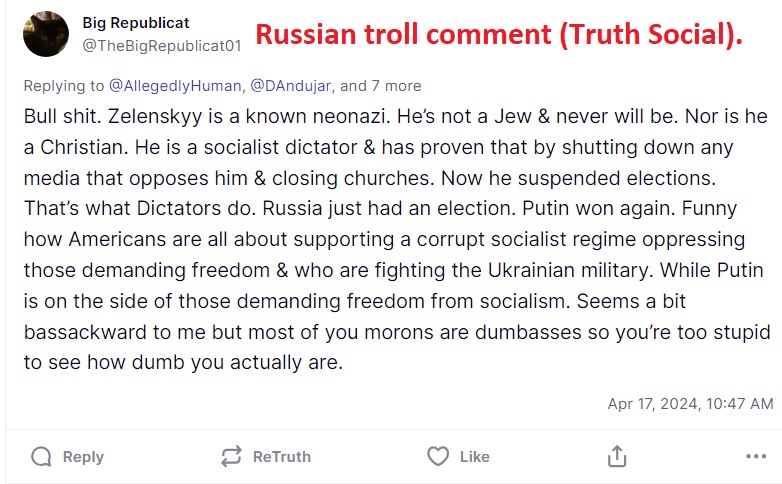Click the red "Russian troll comment" caption
Viewport: 782px width, 484px height.
499,36
